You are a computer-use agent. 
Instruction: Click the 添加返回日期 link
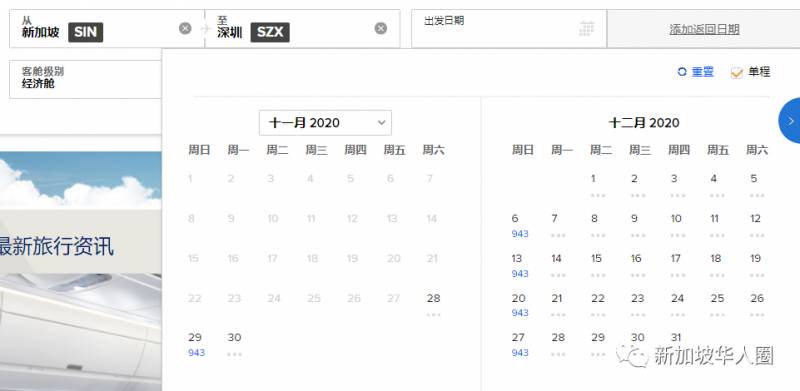(704, 30)
